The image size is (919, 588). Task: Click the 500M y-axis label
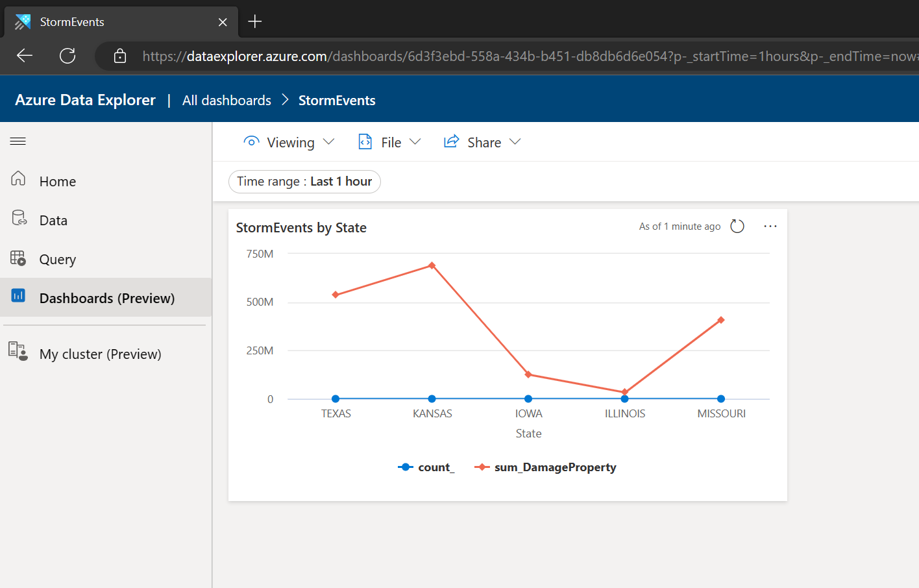pos(260,302)
